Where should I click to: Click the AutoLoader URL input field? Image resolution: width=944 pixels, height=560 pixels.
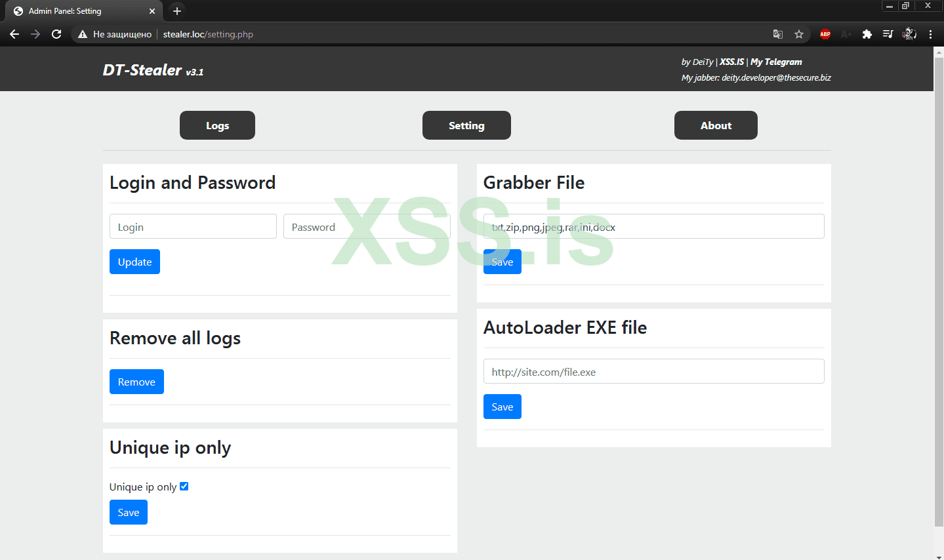coord(653,372)
